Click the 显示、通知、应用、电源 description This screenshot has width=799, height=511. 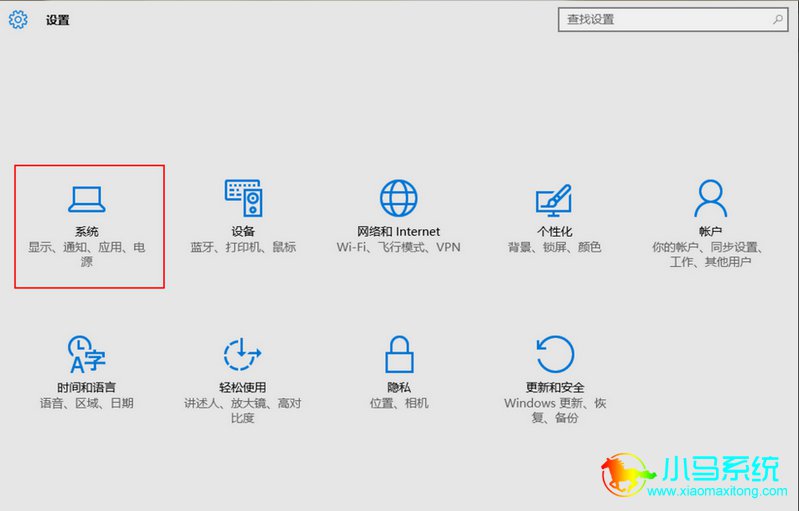(87, 254)
